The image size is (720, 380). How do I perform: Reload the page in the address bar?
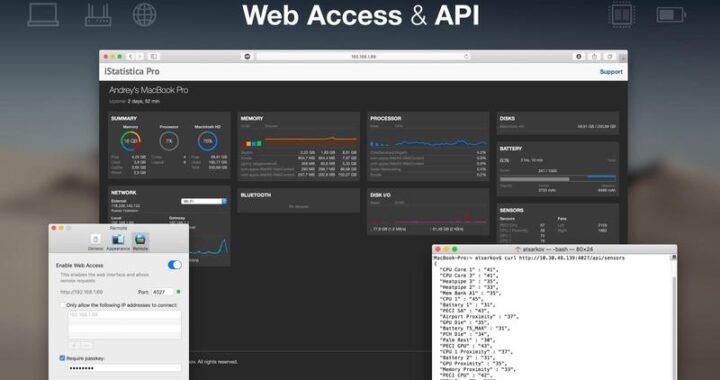pyautogui.click(x=466, y=56)
